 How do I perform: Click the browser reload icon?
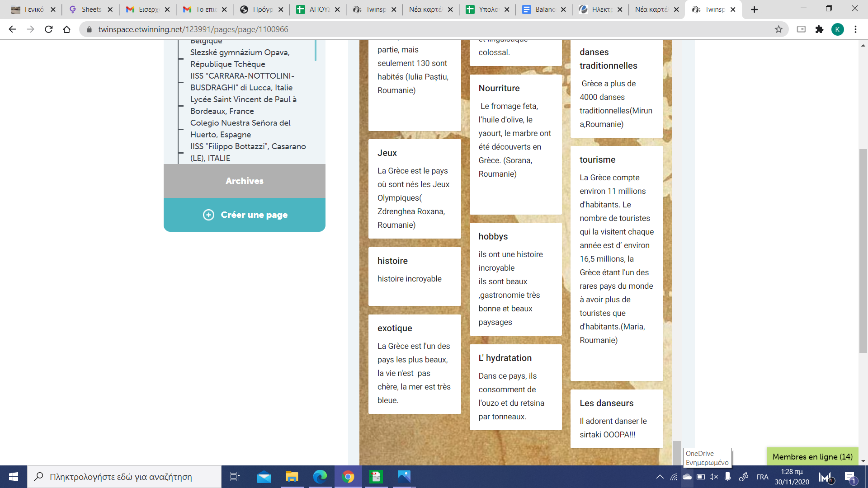point(48,29)
